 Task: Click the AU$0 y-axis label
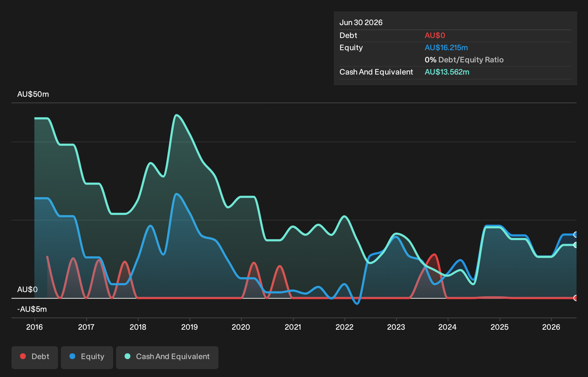(27, 290)
